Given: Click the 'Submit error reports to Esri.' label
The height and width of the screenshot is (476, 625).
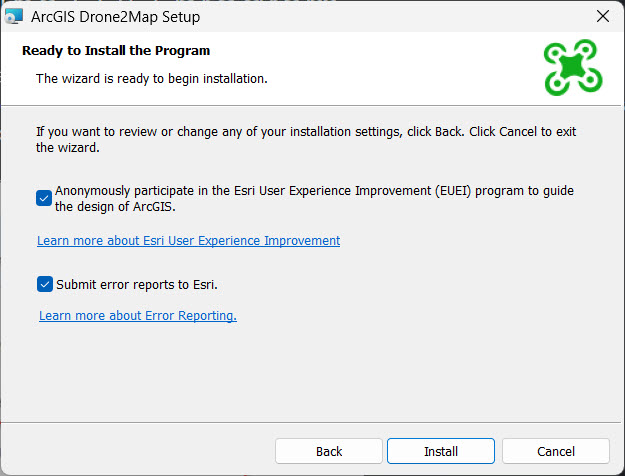Looking at the screenshot, I should [137, 285].
